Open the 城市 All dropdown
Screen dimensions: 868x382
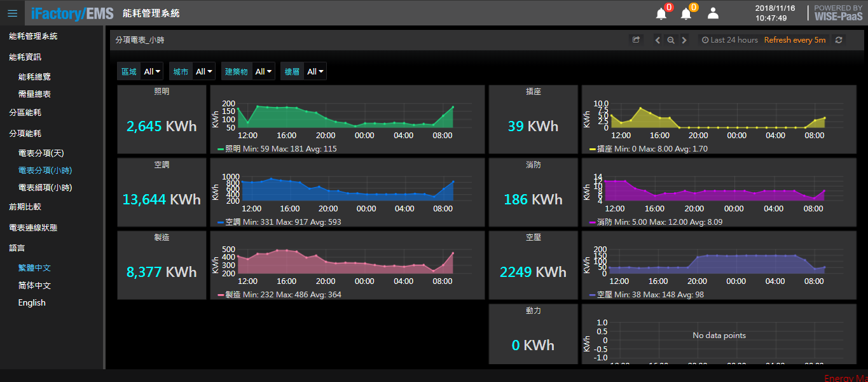tap(204, 71)
